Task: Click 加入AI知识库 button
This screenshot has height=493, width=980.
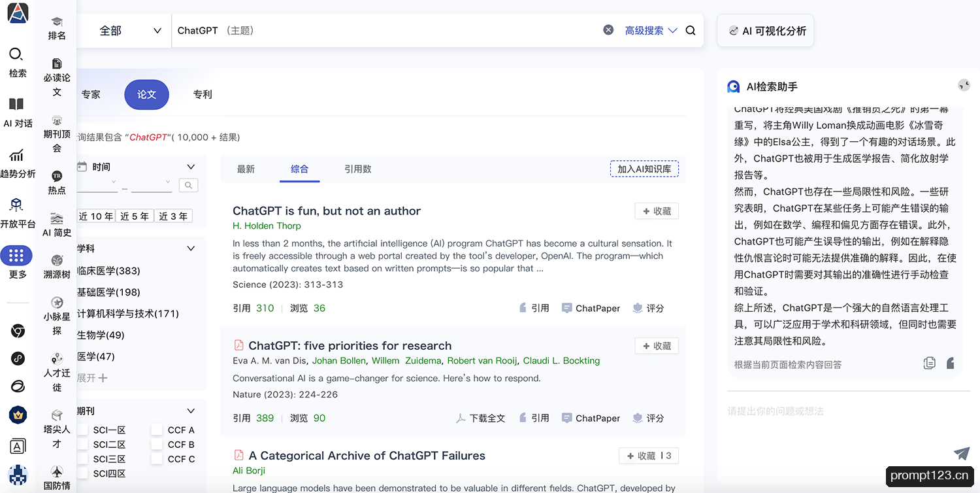Action: pos(644,169)
